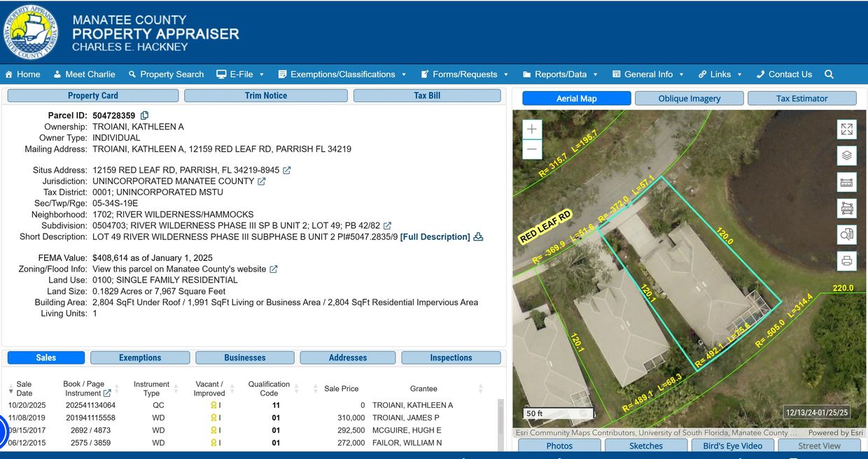868x459 pixels.
Task: Switch to the Exemptions tab
Action: (x=140, y=357)
